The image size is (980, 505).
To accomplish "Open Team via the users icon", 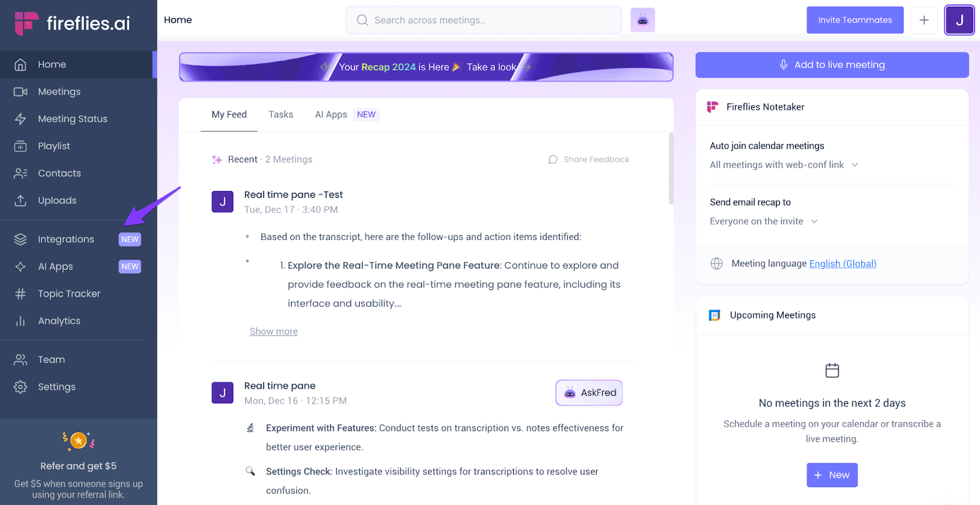I will [20, 360].
